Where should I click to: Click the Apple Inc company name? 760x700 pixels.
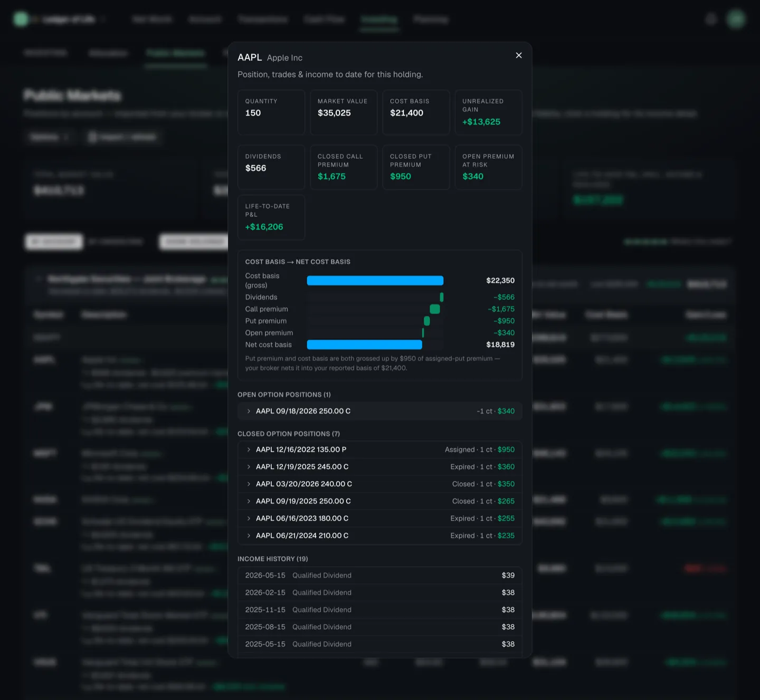[x=284, y=57]
